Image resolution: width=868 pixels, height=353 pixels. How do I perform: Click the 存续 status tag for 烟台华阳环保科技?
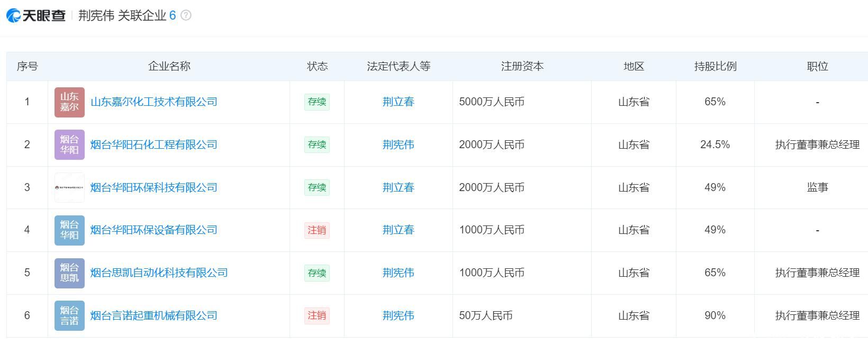click(x=317, y=187)
